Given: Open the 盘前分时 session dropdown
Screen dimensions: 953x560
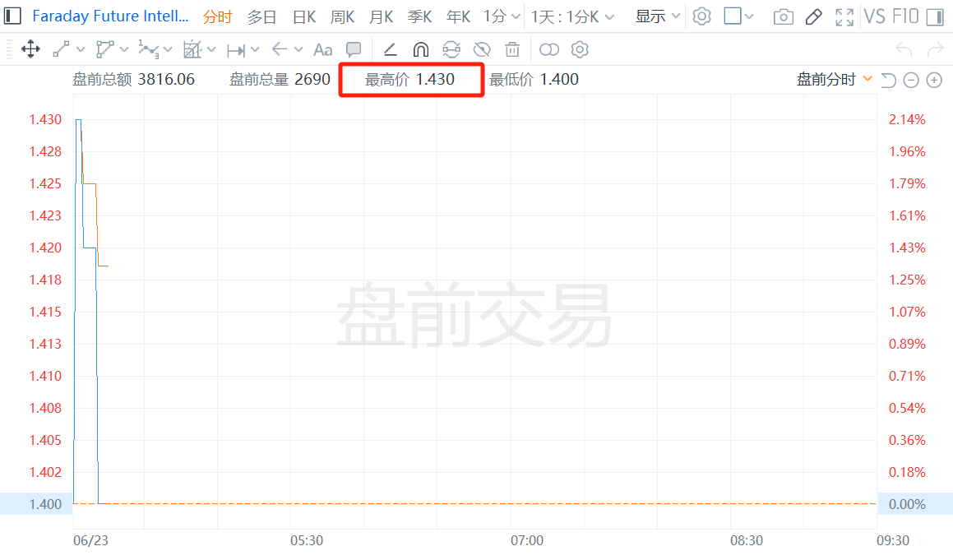Looking at the screenshot, I should tap(835, 79).
